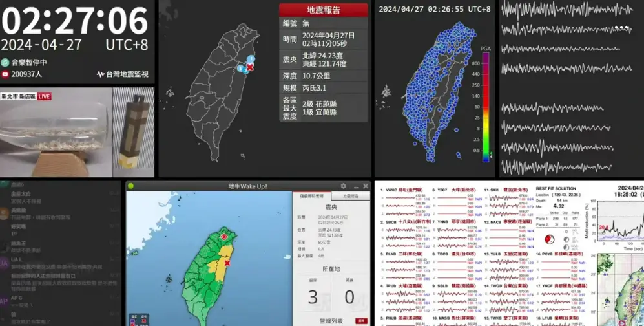Viewport: 644px width, 326px height.
Task: Click station 13. YULB label
Action: pos(506,254)
